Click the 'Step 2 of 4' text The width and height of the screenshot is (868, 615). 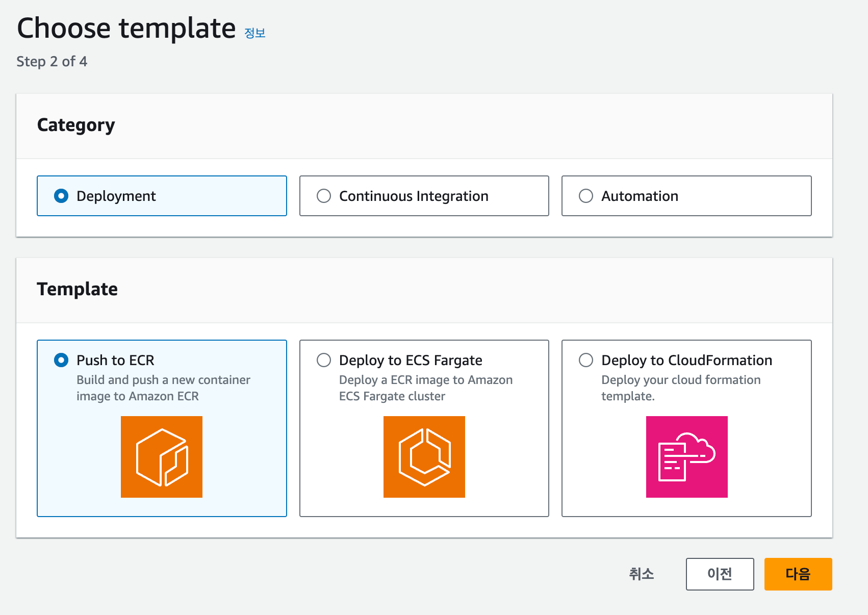click(x=52, y=62)
